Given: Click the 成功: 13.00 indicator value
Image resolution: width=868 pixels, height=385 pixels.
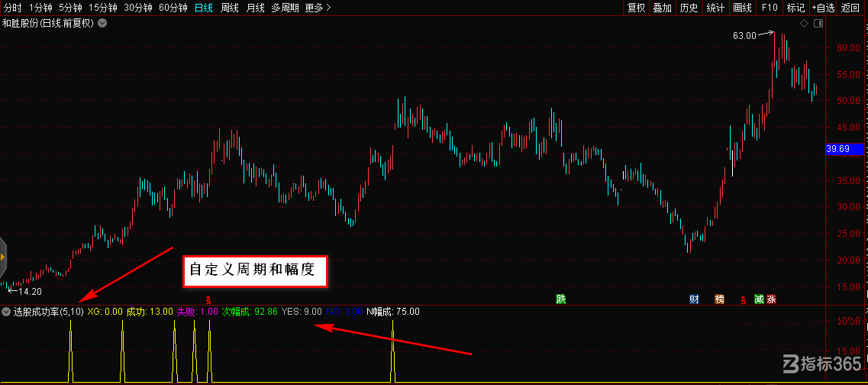Looking at the screenshot, I should click(x=150, y=312).
